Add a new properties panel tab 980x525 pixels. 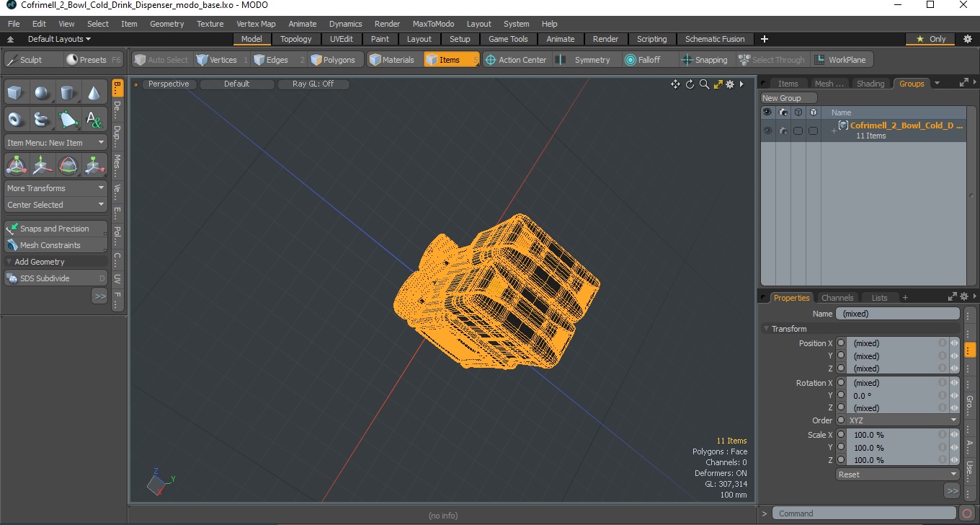coord(905,298)
